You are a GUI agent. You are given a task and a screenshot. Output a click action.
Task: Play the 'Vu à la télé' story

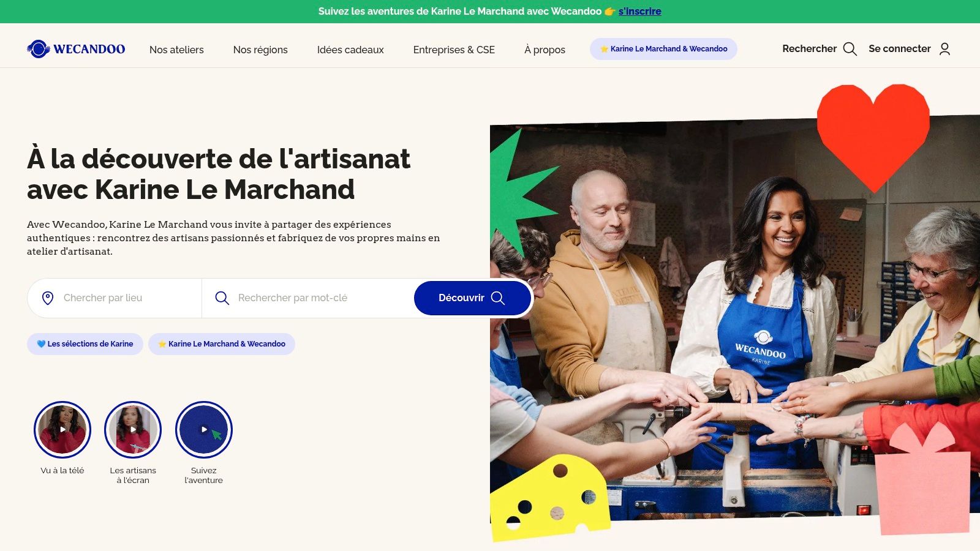coord(62,430)
